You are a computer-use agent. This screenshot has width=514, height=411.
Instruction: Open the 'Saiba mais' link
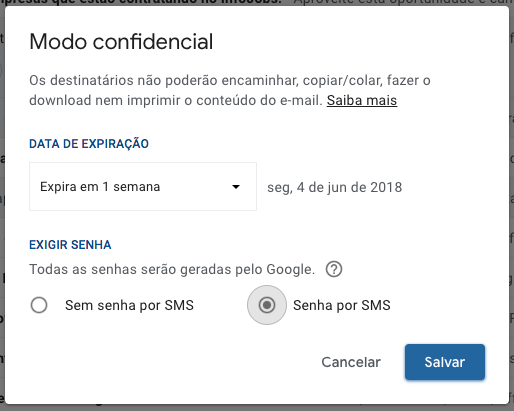(362, 100)
